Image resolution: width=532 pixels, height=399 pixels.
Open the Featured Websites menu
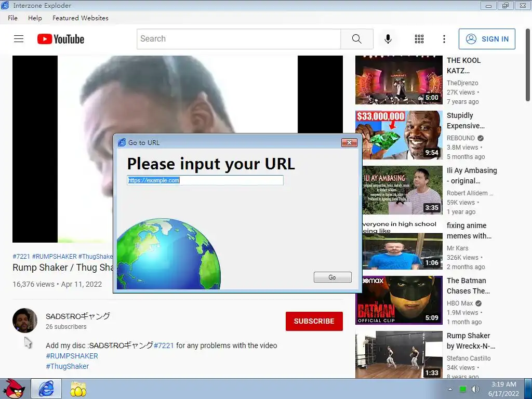coord(81,18)
